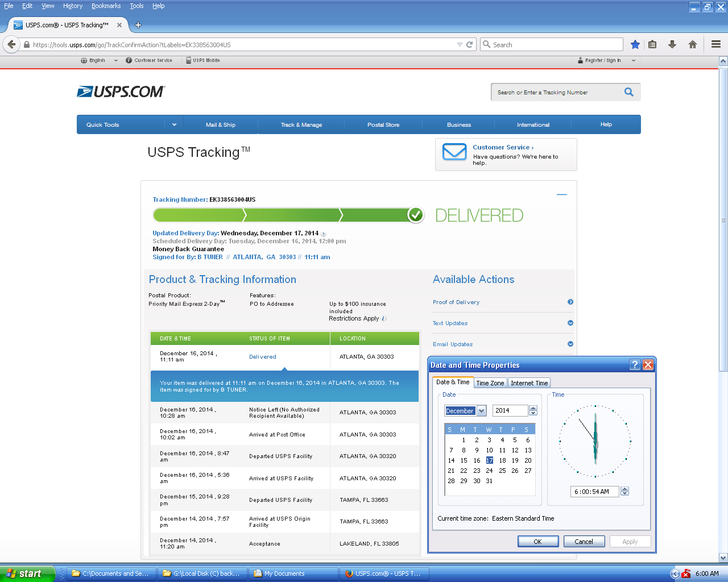This screenshot has height=582, width=728.
Task: Click the Customer Service envelope icon
Action: (x=454, y=152)
